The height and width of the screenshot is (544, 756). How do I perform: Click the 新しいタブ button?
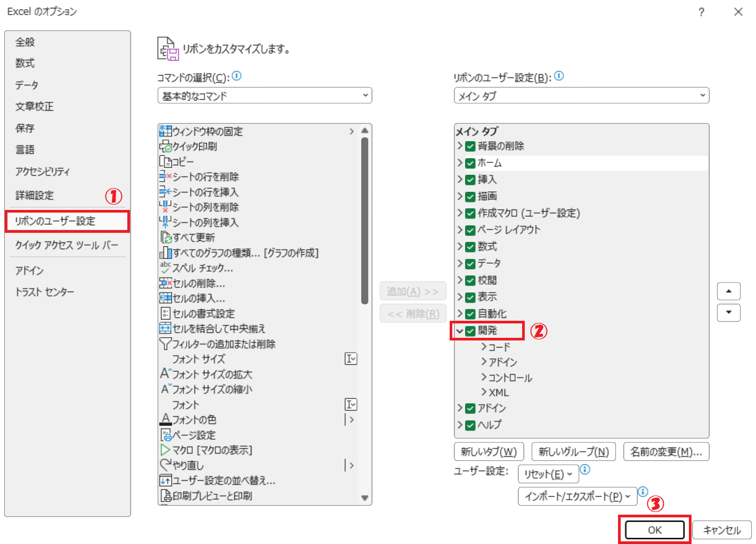[489, 452]
